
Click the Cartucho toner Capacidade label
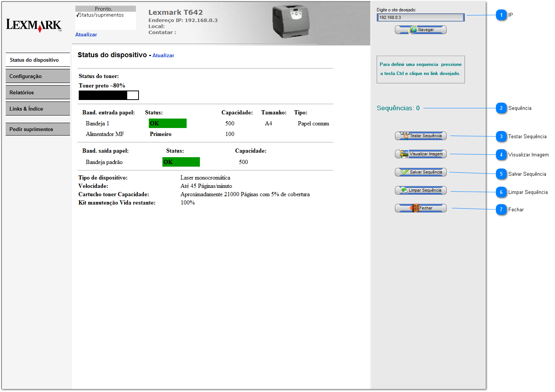point(114,194)
